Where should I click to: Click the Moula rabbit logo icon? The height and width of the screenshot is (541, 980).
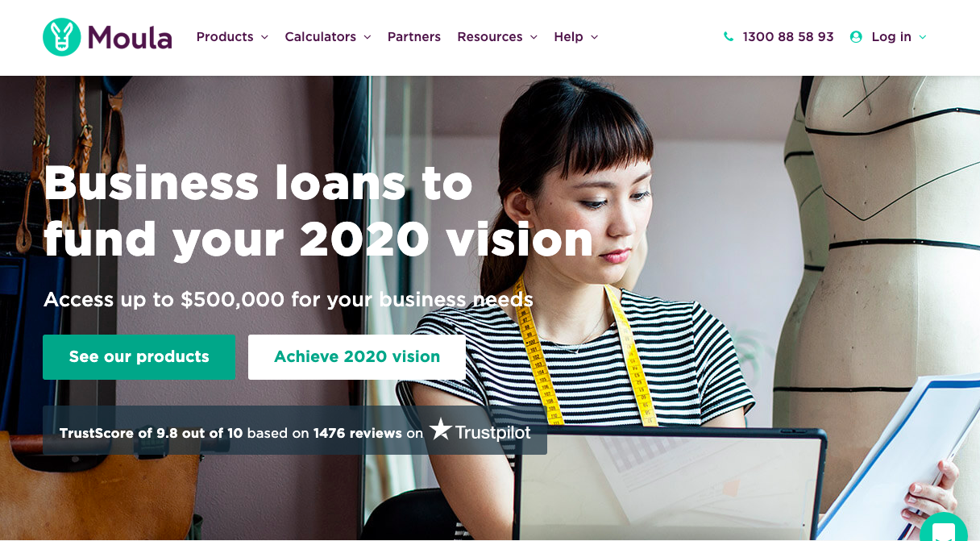[x=62, y=37]
